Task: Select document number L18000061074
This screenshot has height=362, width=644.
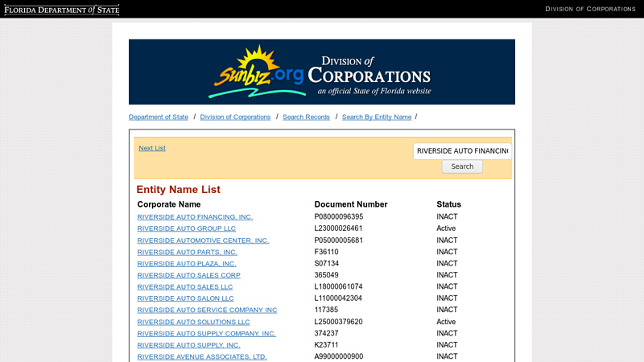Action: point(338,286)
